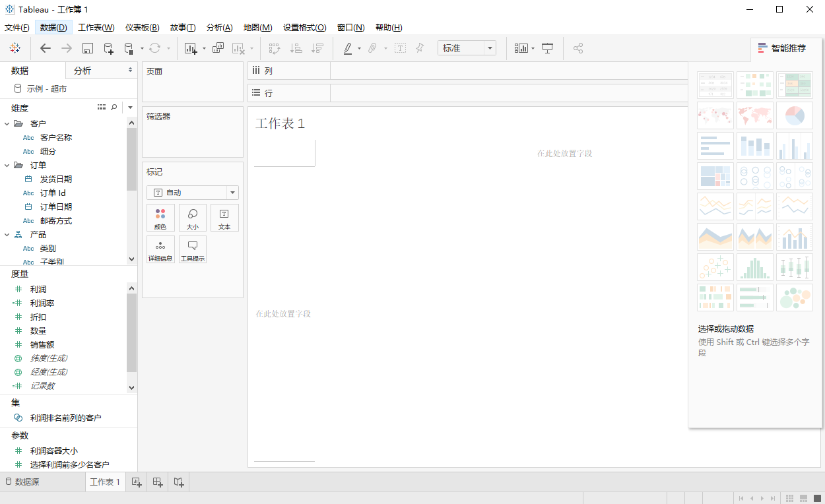
Task: Click the 颜色 marks button
Action: [160, 218]
